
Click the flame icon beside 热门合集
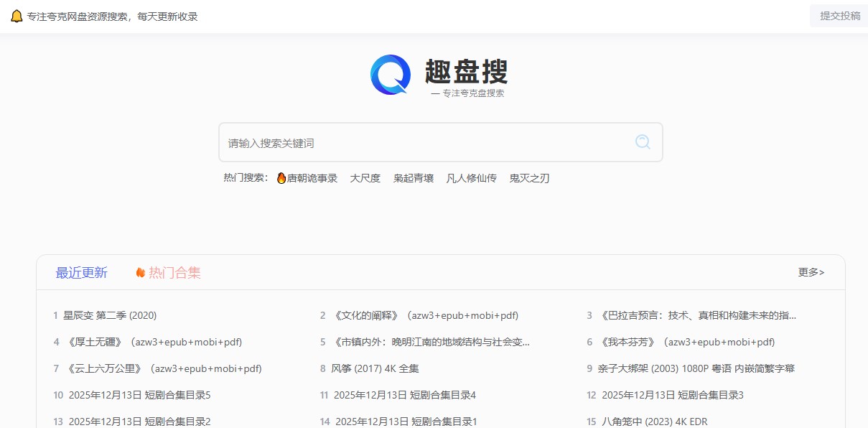click(139, 271)
